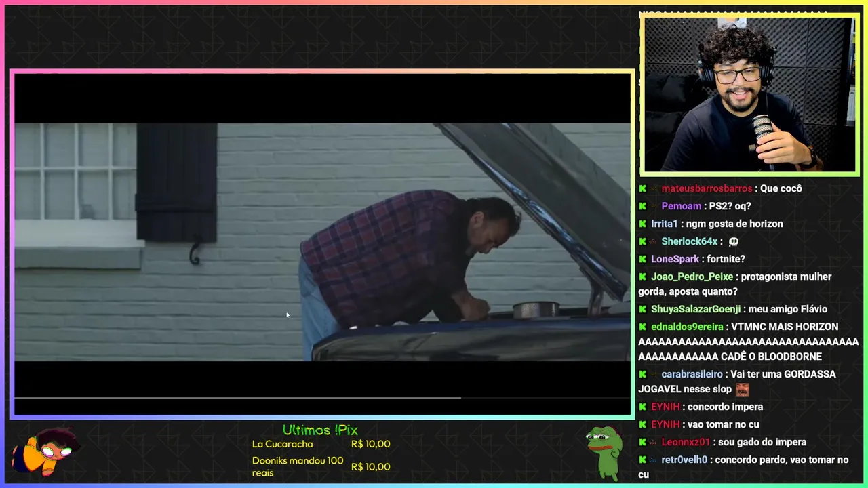Select EYNIH username above 'vao tomar' line

coord(665,424)
